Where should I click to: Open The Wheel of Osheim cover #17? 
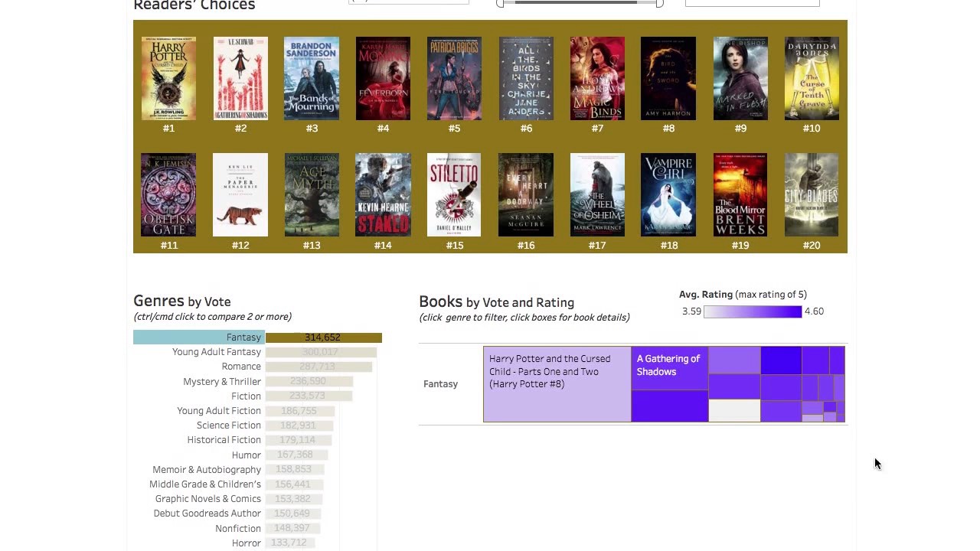pos(597,195)
